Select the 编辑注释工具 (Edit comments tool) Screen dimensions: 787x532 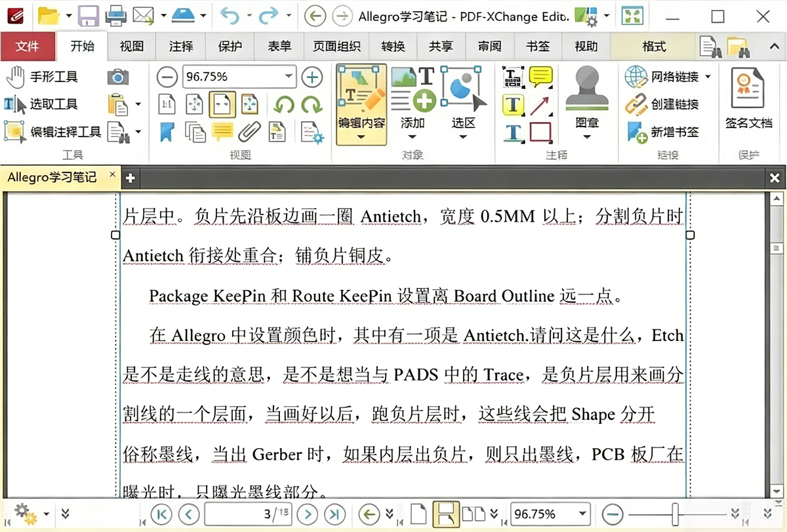pos(54,132)
